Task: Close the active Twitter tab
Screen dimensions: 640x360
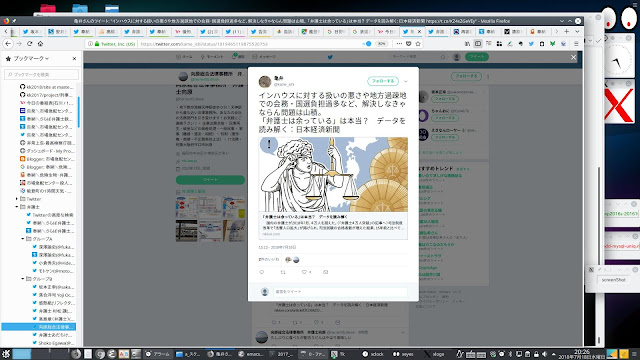Action: click(x=420, y=31)
